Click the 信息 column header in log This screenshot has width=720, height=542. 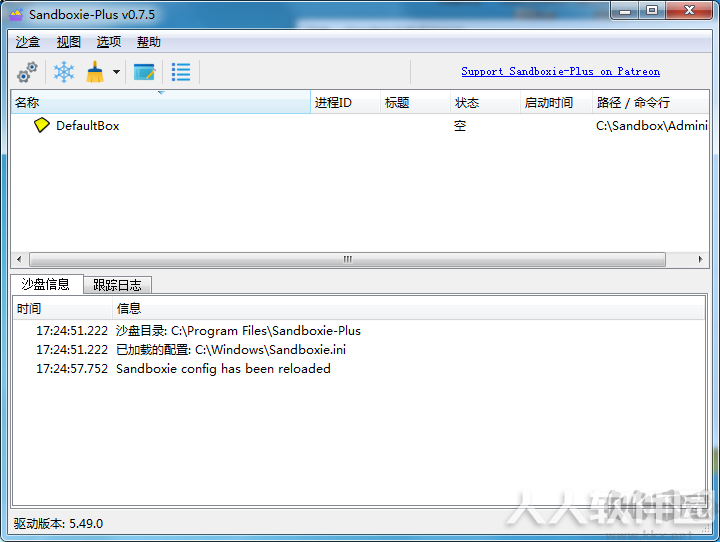[x=409, y=308]
